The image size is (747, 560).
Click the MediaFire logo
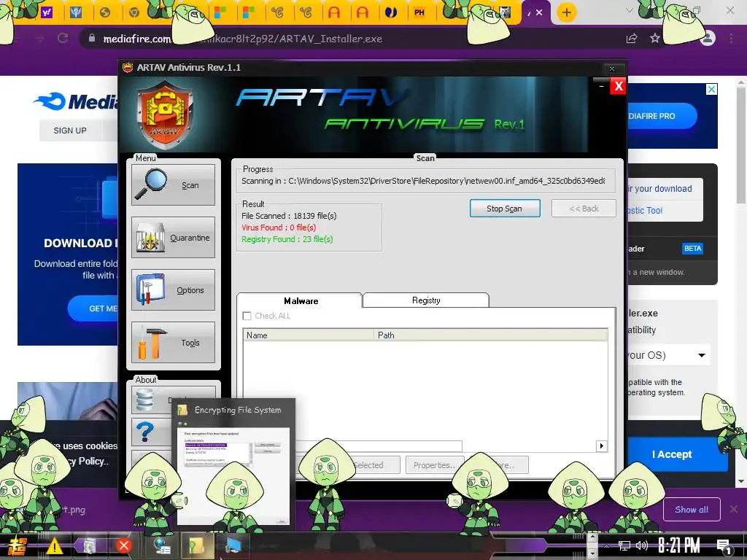(76, 101)
